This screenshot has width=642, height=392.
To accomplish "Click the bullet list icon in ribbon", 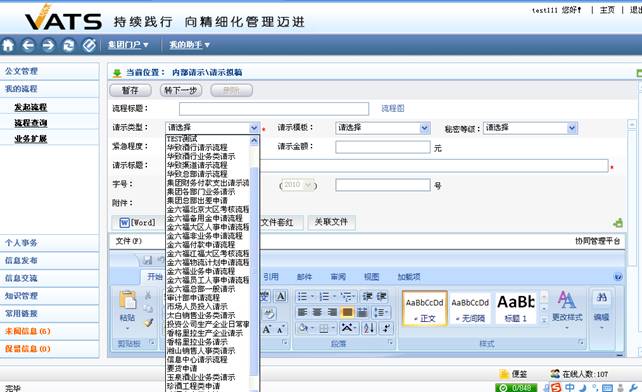I will click(x=303, y=296).
